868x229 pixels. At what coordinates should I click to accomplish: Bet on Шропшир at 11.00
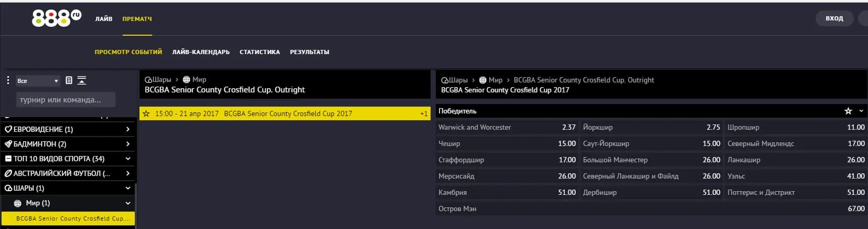point(796,127)
